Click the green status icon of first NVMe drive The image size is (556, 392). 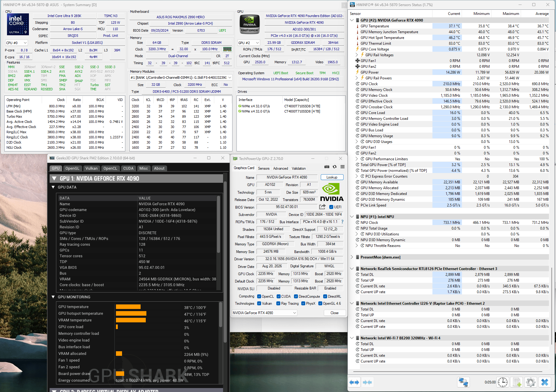(x=240, y=106)
